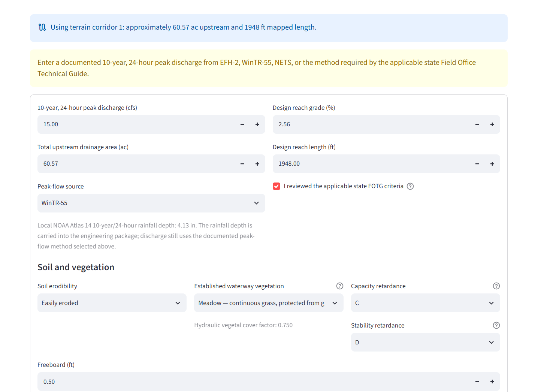Show help for established waterway vegetation

pos(340,286)
